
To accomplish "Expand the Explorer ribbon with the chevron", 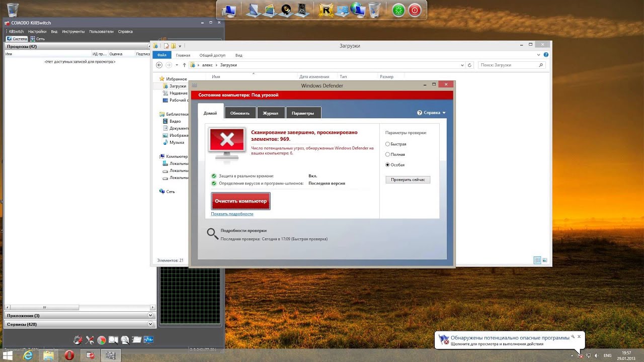I will [x=539, y=55].
